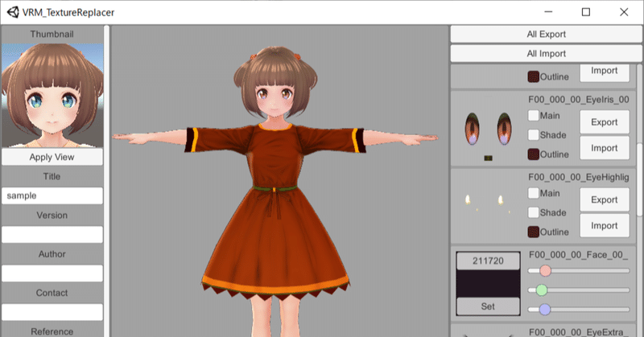Click the All Export button
The image size is (644, 337).
coord(546,34)
